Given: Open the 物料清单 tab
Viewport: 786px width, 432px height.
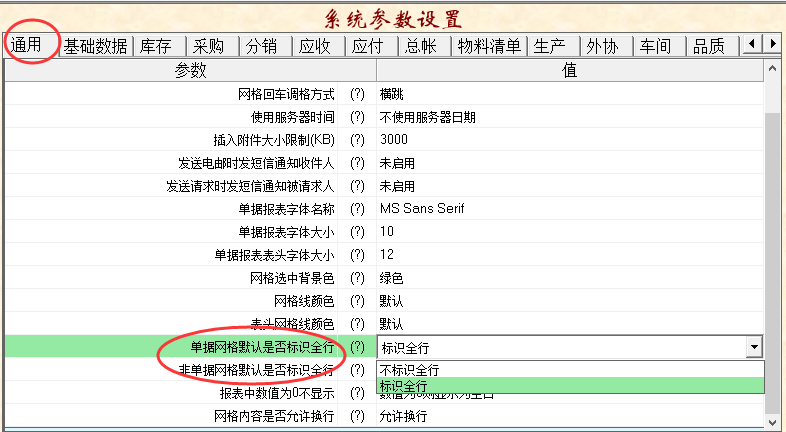Looking at the screenshot, I should pyautogui.click(x=489, y=47).
